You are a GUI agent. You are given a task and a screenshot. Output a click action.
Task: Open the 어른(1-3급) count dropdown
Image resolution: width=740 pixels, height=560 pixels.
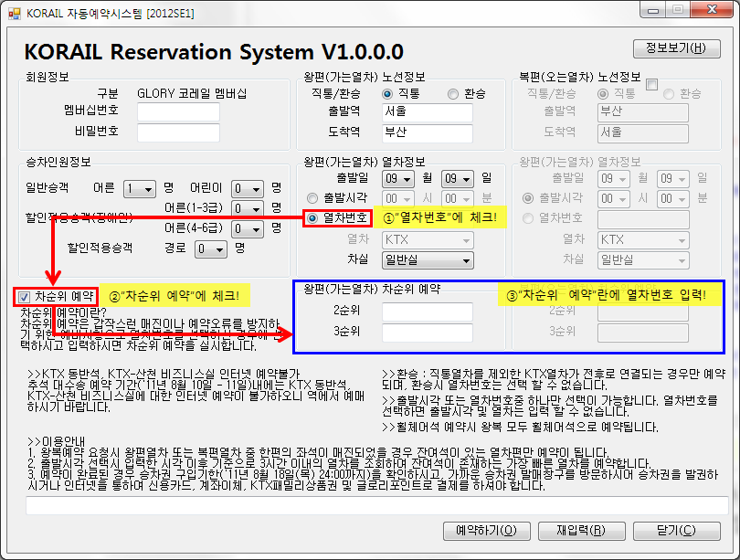[x=248, y=208]
